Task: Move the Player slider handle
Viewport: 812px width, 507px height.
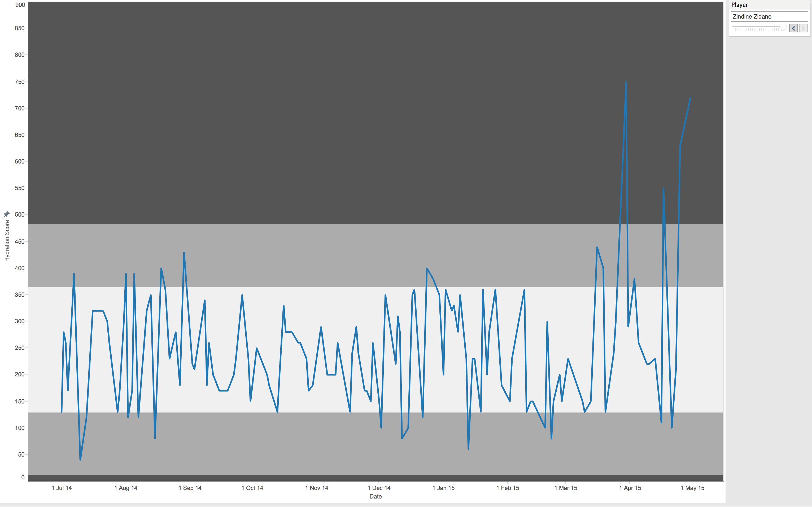Action: click(x=783, y=27)
